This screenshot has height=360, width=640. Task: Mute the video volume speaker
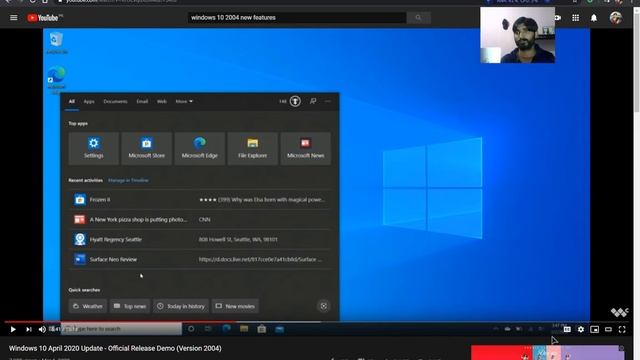point(42,329)
